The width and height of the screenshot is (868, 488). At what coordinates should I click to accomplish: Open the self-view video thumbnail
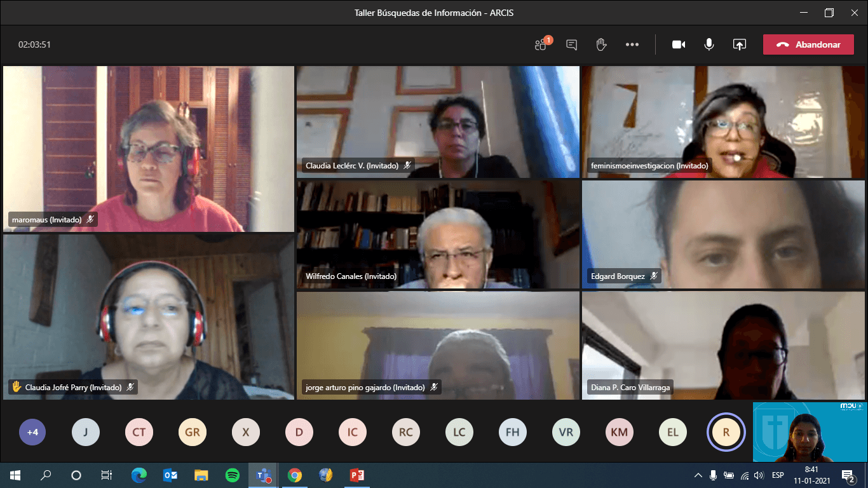pyautogui.click(x=810, y=431)
